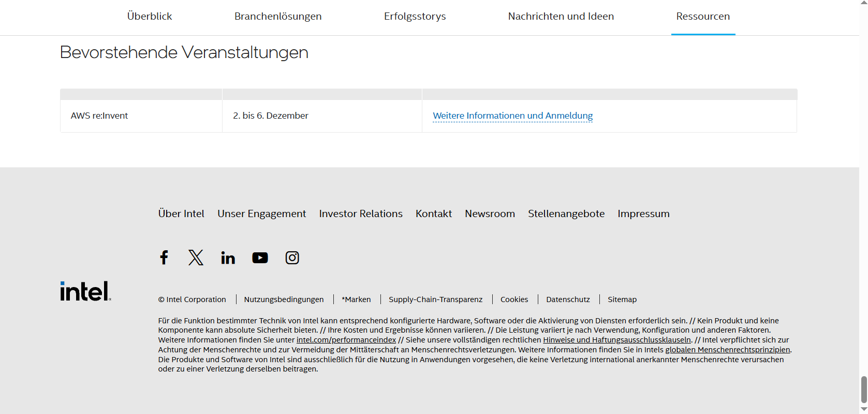Open the Erfolgsstorys tab
Screen dimensions: 868x414
(x=415, y=16)
